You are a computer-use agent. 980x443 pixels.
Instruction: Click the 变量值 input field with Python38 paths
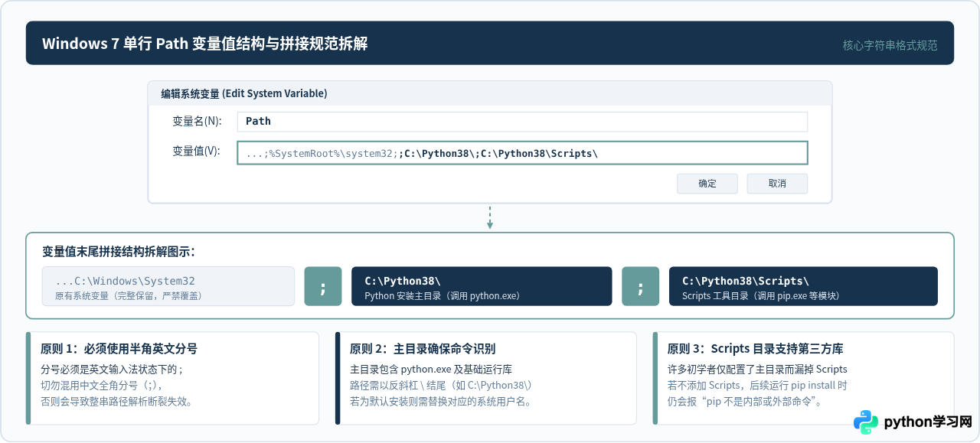tap(522, 153)
